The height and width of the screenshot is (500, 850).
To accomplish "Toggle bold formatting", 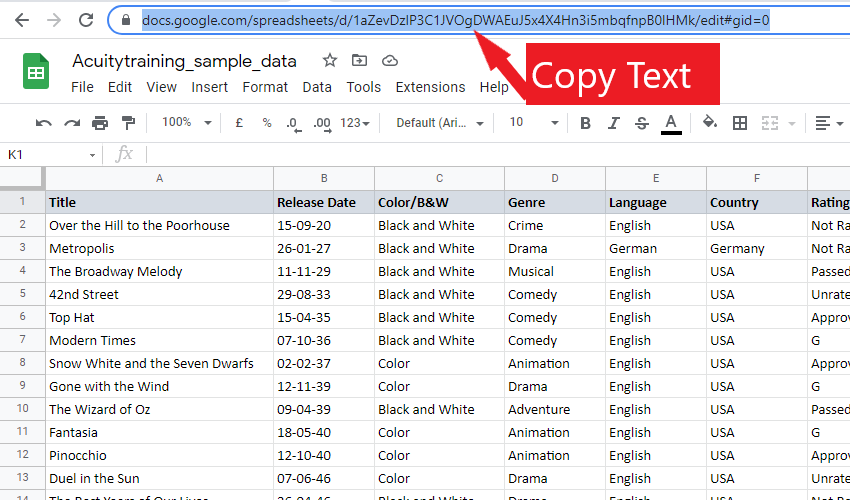I will [x=585, y=123].
